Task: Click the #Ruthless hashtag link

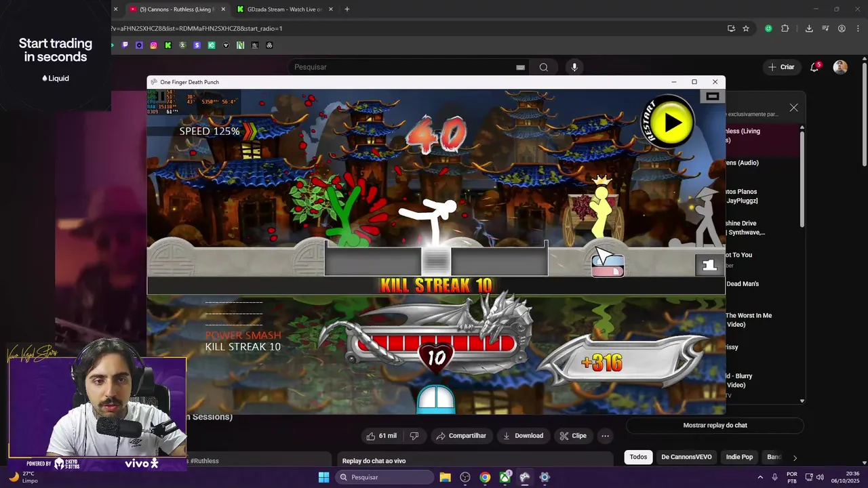Action: click(205, 461)
